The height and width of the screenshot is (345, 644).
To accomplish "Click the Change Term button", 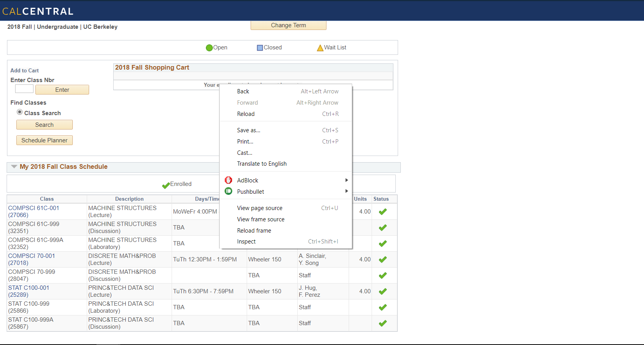I will tap(288, 25).
